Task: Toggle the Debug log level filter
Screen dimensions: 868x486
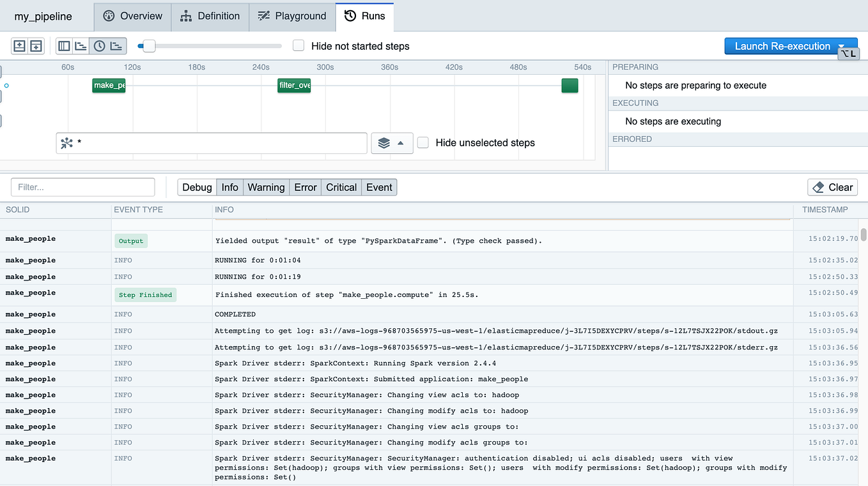Action: tap(196, 187)
